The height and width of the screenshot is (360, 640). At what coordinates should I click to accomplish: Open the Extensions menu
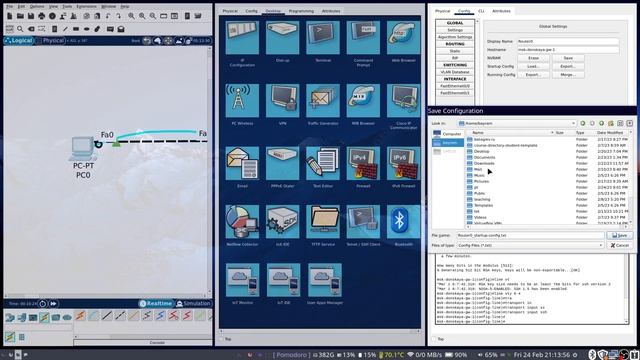click(x=87, y=7)
